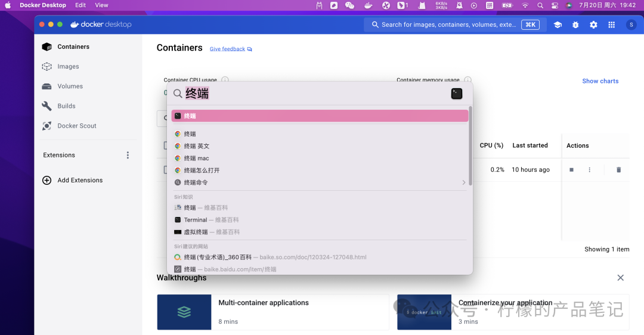Image resolution: width=644 pixels, height=335 pixels.
Task: Click Show charts link
Action: 600,81
